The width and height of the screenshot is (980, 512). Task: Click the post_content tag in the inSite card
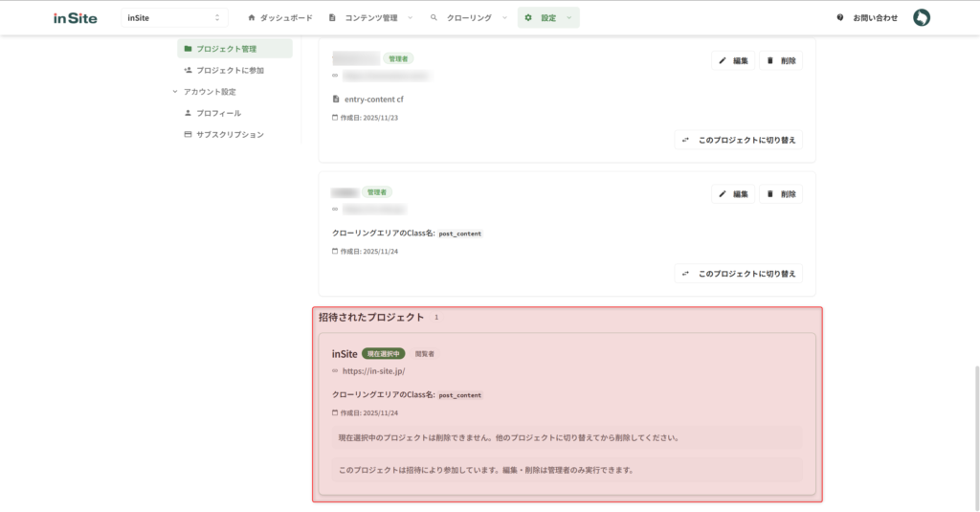(460, 395)
